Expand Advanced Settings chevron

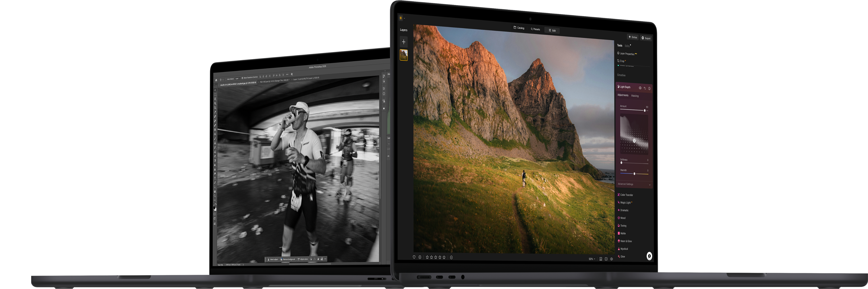tap(650, 185)
